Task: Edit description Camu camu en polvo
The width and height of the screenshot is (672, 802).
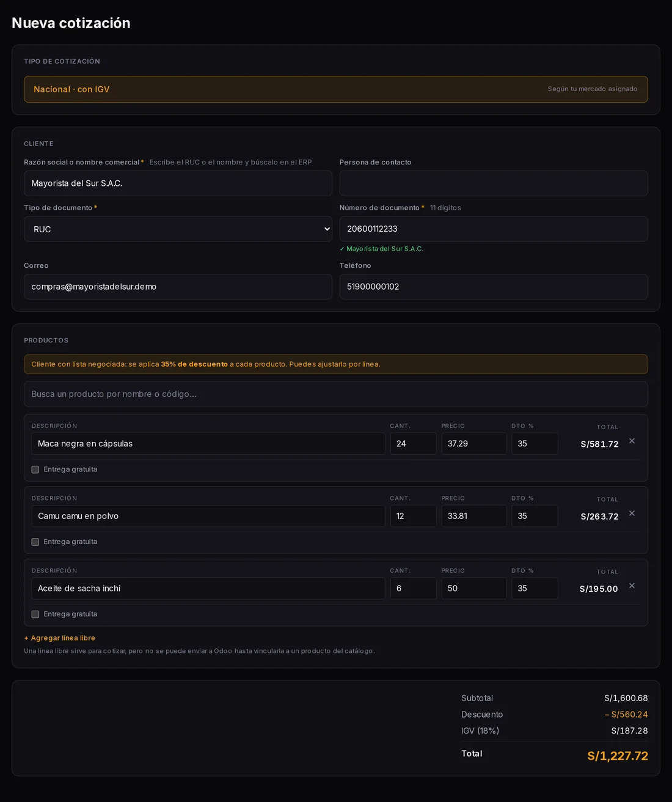Action: (208, 516)
